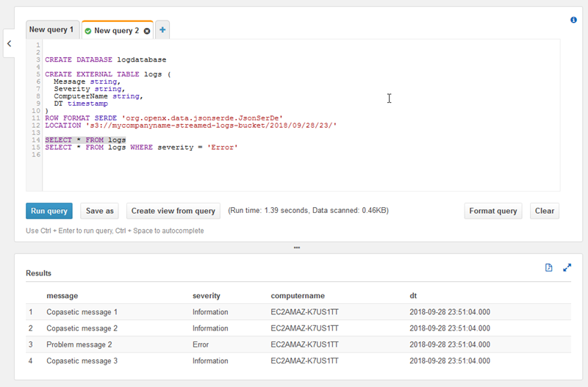Click the severity column header
Screen dimensions: 588x387
click(207, 296)
